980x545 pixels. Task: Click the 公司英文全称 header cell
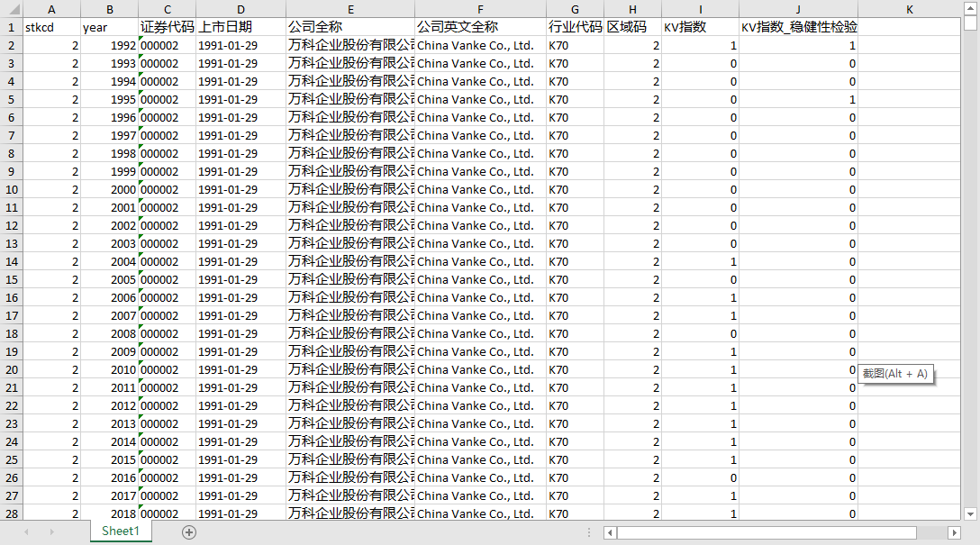(x=480, y=27)
